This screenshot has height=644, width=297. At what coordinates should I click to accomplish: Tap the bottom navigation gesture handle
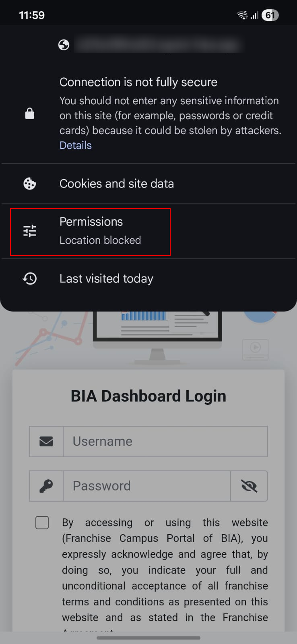pyautogui.click(x=148, y=638)
